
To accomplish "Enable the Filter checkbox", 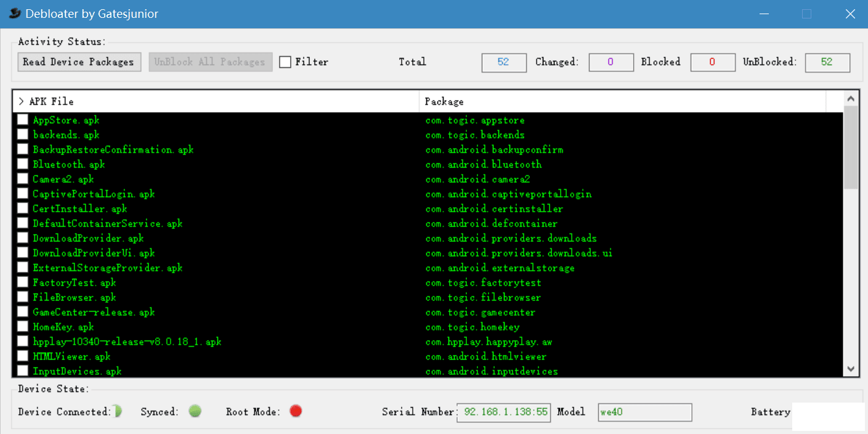I will coord(285,62).
